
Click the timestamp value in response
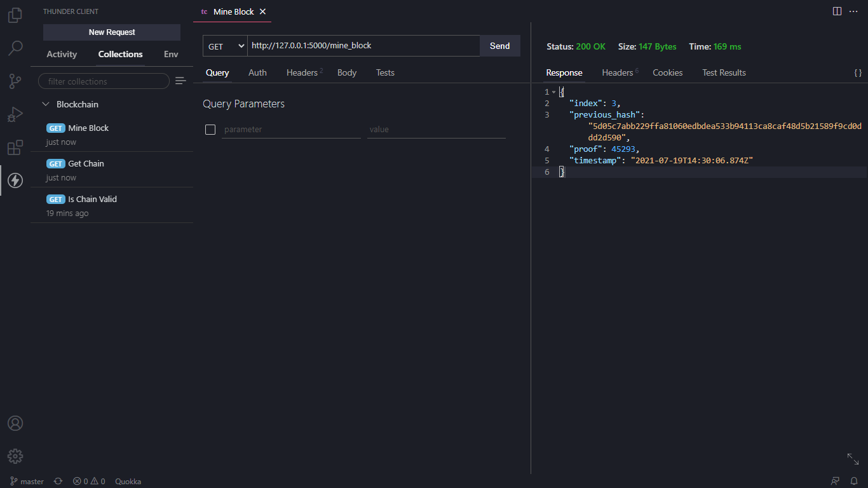click(x=692, y=161)
